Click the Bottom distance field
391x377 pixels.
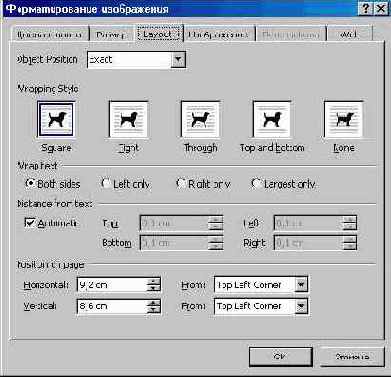pyautogui.click(x=174, y=243)
